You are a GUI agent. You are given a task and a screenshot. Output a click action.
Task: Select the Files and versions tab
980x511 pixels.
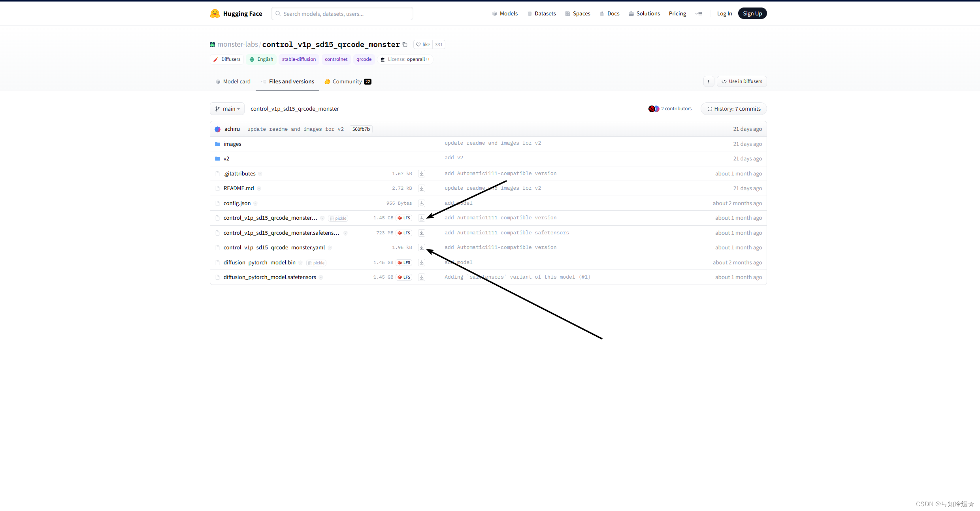[288, 81]
